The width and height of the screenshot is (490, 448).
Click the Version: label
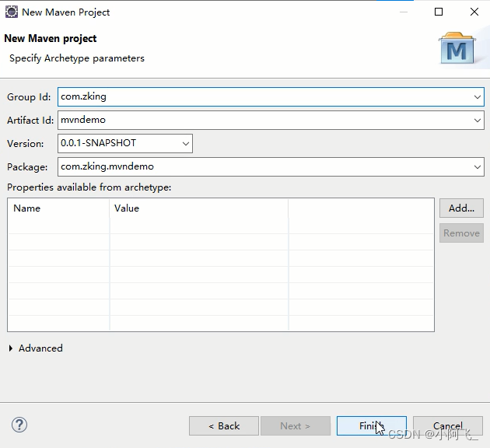coord(26,144)
